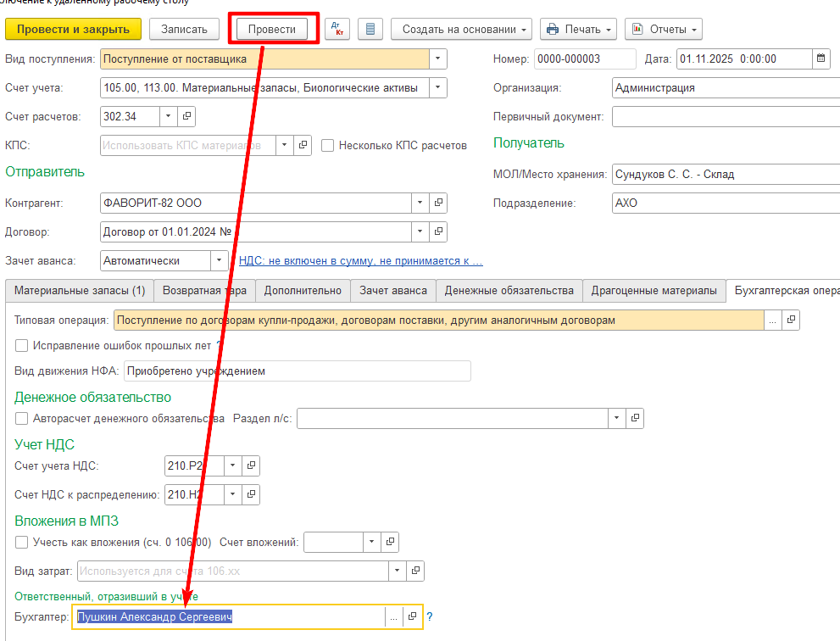The width and height of the screenshot is (840, 641).
Task: Open the Договор record with its open-form icon
Action: 438,231
